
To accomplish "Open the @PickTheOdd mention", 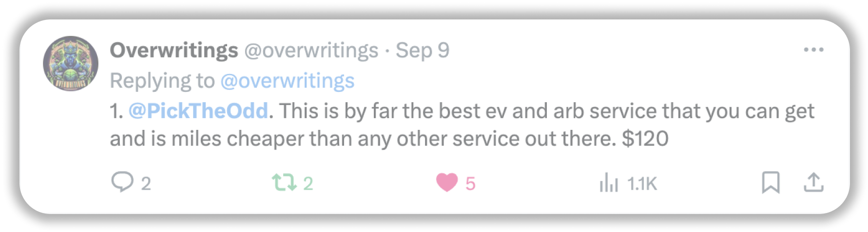I will (198, 111).
